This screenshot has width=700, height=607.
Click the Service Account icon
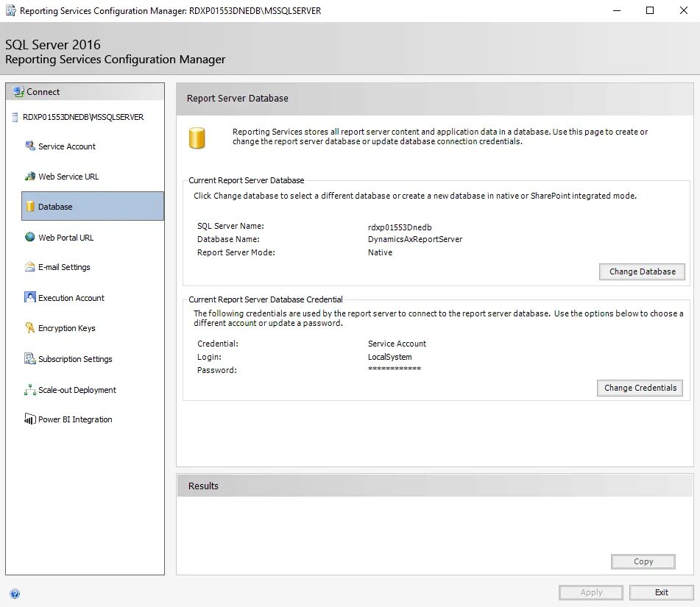click(30, 146)
